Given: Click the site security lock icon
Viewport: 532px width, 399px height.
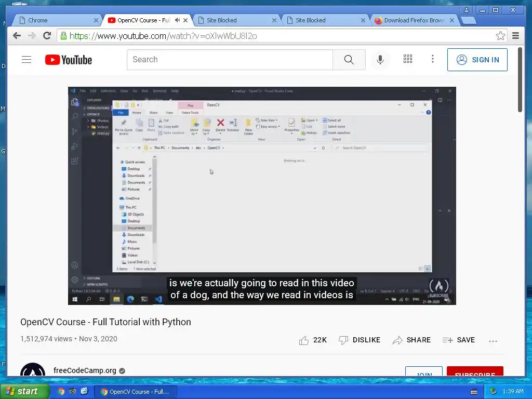Looking at the screenshot, I should (63, 36).
